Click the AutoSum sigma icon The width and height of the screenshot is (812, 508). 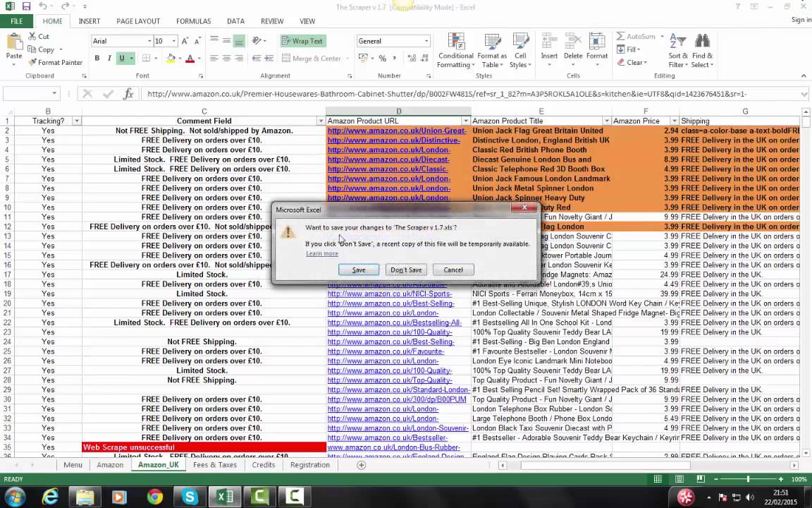tap(620, 36)
